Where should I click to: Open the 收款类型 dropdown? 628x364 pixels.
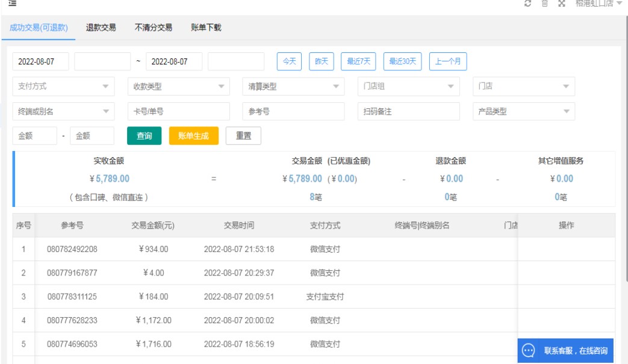click(178, 87)
